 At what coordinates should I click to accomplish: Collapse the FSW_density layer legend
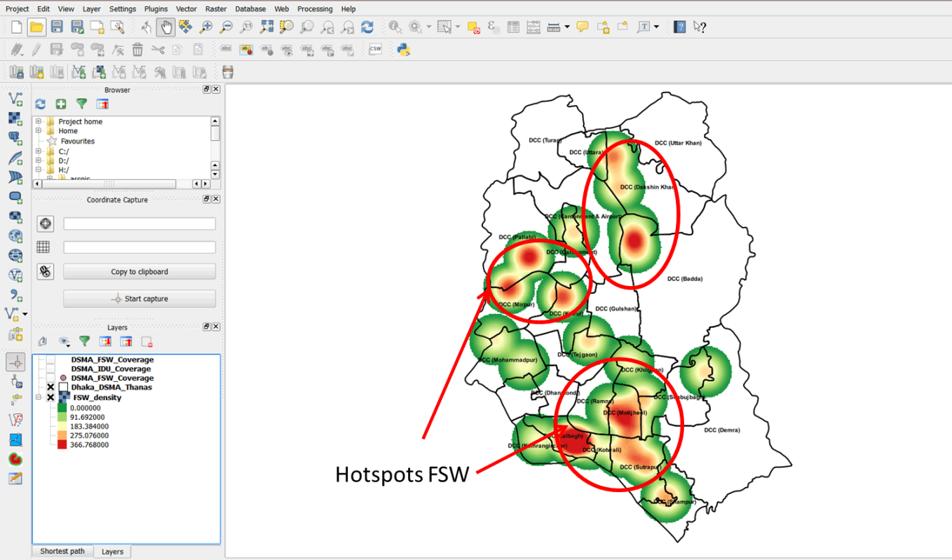(x=39, y=397)
